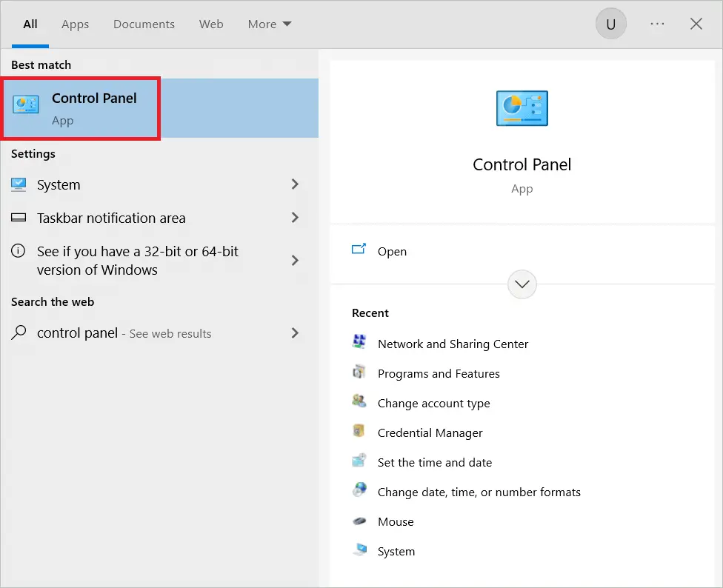Click the info icon beside 32-bit or 64-bit
Viewport: 723px width, 588px height.
[18, 251]
